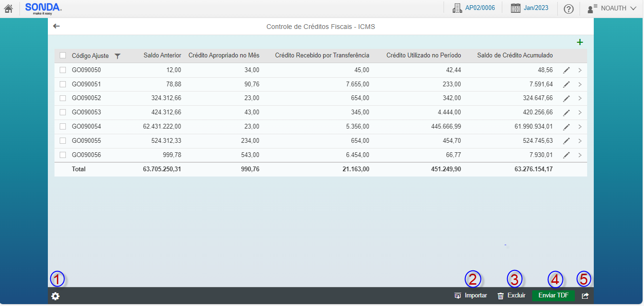
Task: Select the GO090050 code cell
Action: pos(86,70)
